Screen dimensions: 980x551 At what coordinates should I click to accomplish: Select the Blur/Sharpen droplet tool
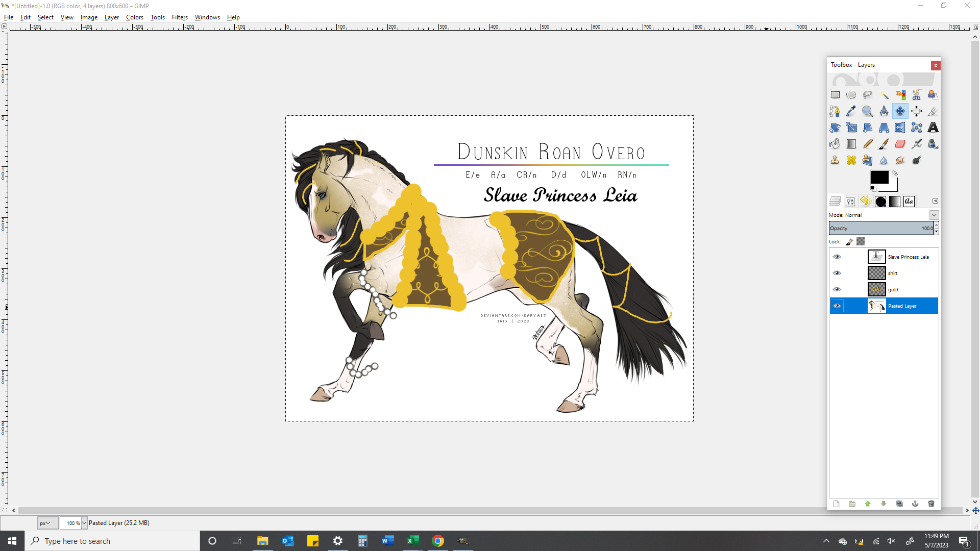884,160
